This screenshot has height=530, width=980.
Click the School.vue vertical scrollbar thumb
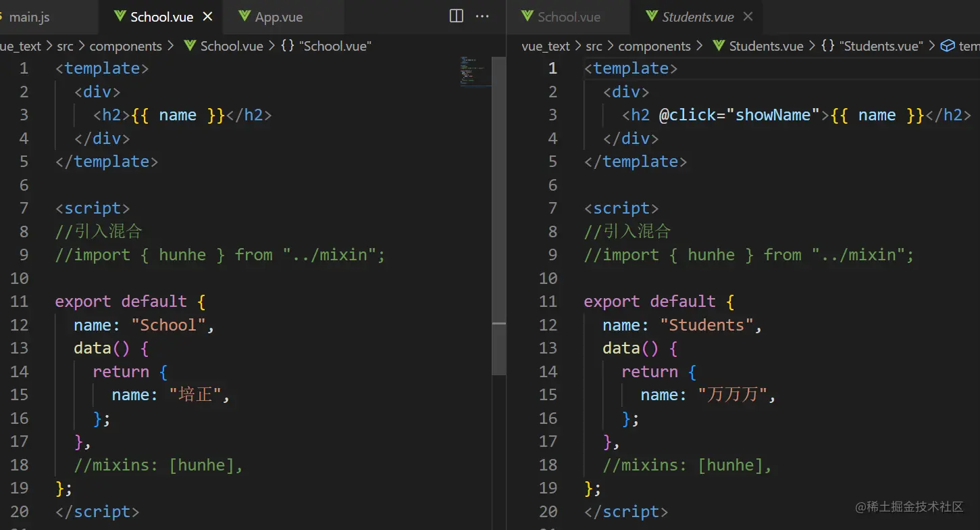click(x=499, y=216)
